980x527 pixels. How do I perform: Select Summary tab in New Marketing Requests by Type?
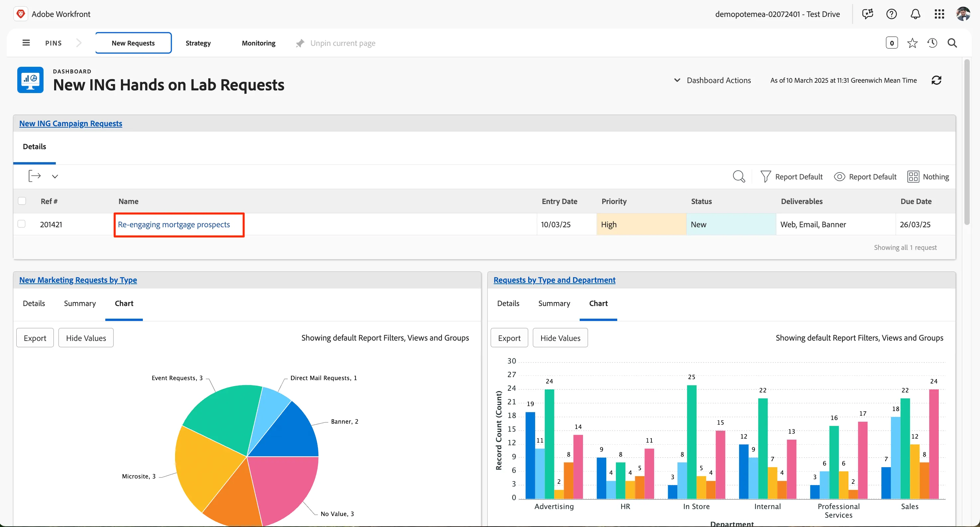pos(80,303)
